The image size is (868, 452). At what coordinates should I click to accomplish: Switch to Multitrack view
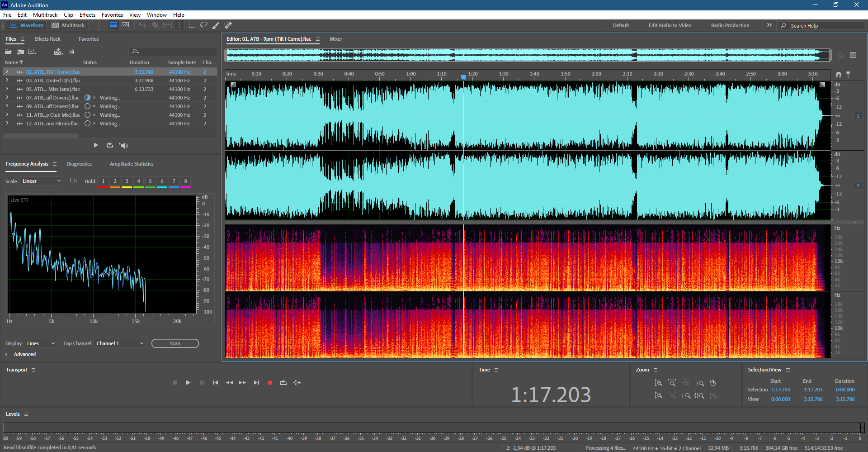tap(68, 25)
